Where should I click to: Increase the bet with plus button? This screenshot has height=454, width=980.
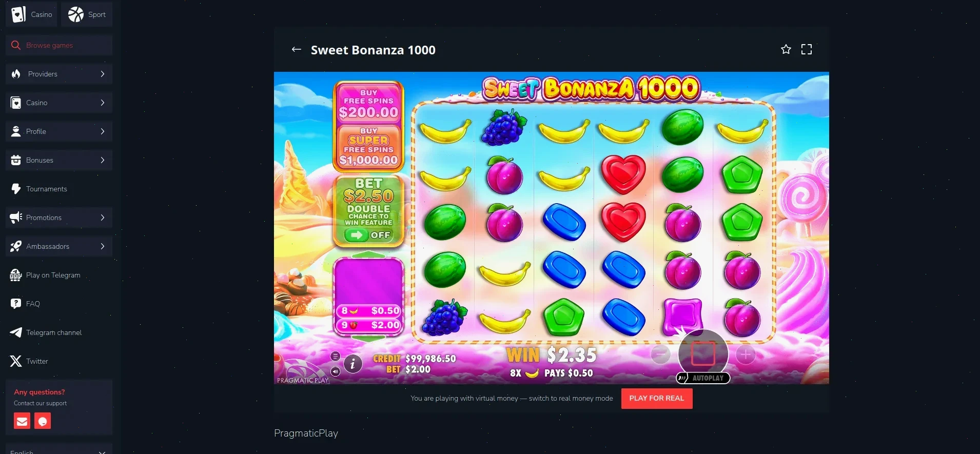[746, 354]
